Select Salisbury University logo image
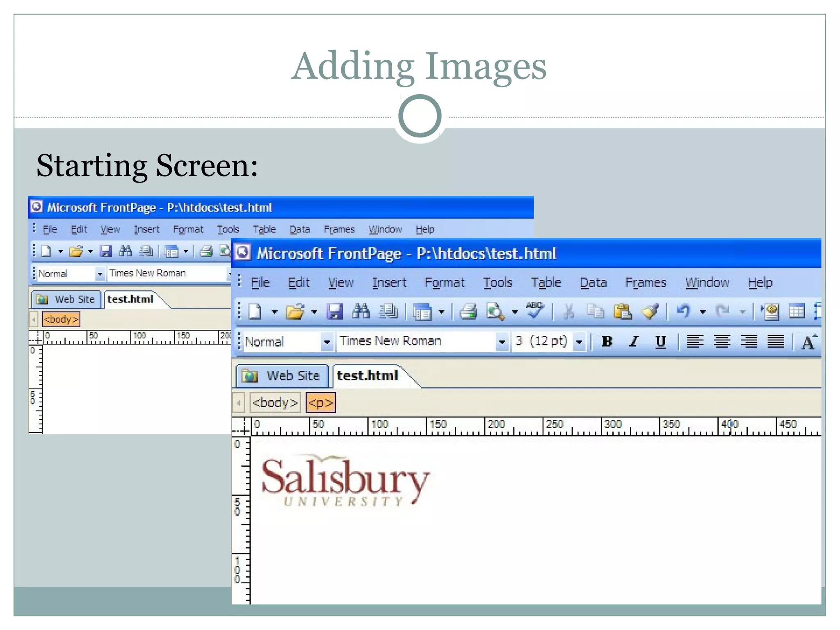This screenshot has width=840, height=630. click(346, 480)
